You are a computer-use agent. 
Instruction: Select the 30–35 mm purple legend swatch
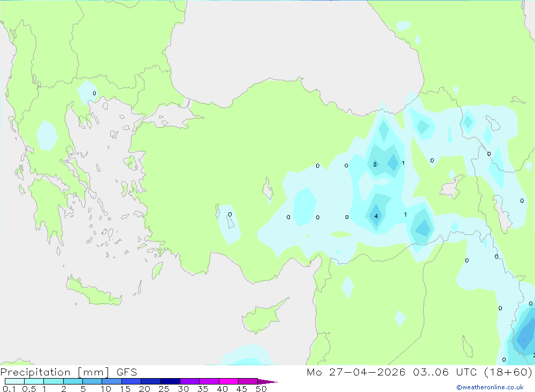[190, 381]
